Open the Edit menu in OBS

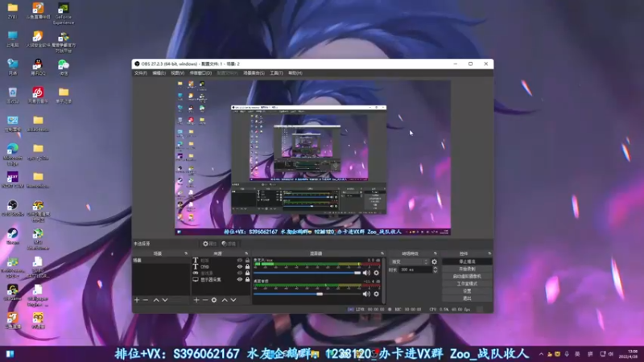(159, 73)
